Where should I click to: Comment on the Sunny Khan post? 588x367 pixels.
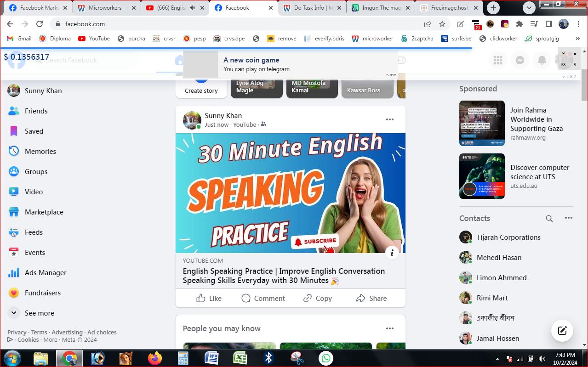(x=263, y=298)
